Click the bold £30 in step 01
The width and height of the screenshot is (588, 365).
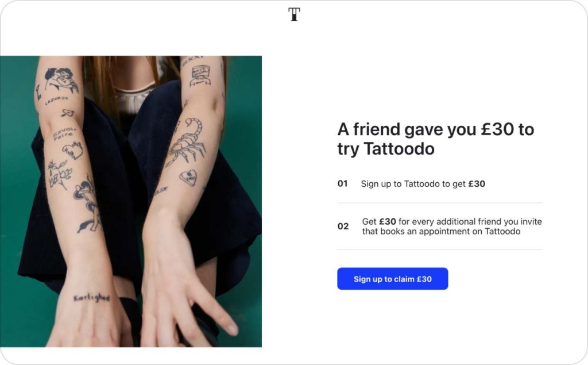coord(477,184)
